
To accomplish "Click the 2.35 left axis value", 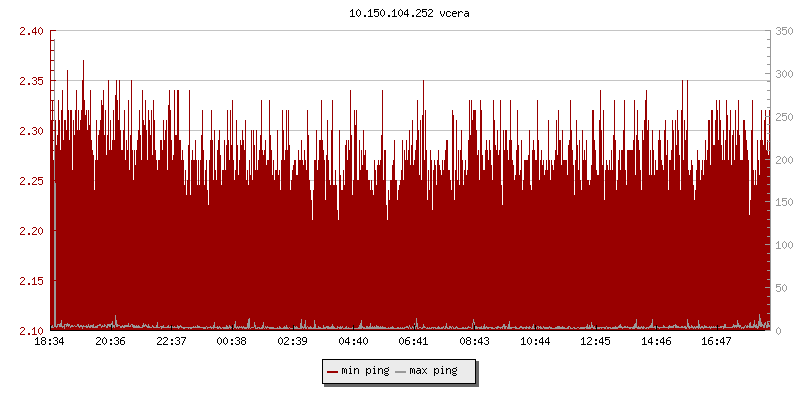I will point(32,81).
